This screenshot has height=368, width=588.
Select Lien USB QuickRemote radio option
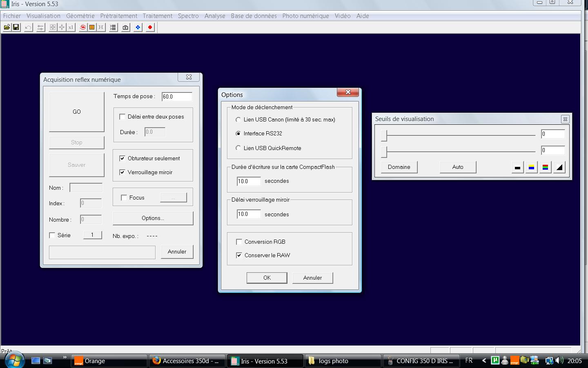point(238,148)
